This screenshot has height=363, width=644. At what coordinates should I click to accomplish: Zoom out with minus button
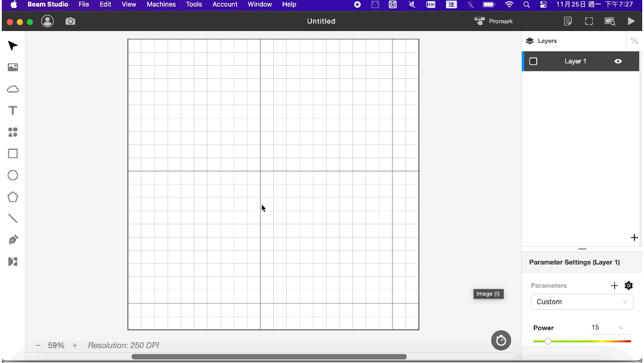point(38,345)
